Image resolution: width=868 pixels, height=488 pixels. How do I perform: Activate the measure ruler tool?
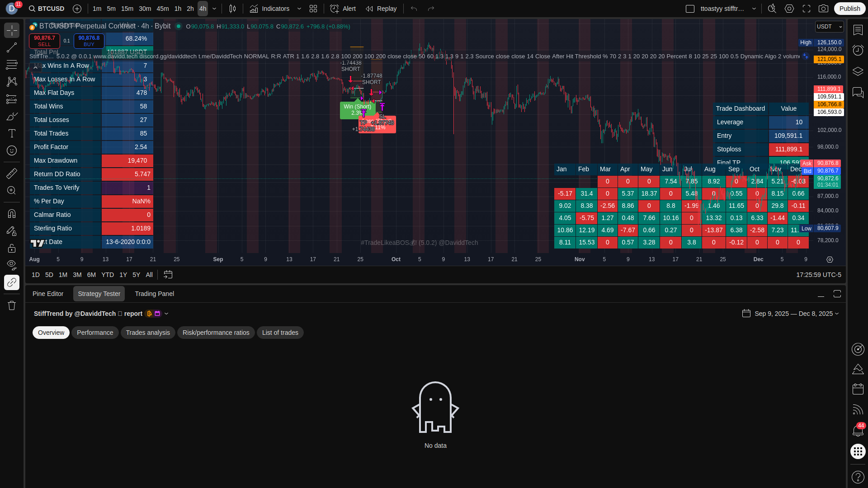(x=12, y=173)
